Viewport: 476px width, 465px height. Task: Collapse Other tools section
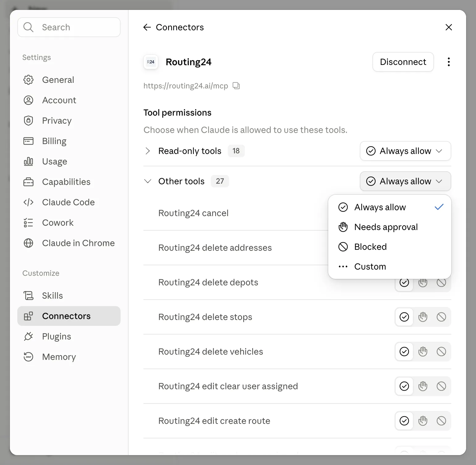[x=148, y=181]
